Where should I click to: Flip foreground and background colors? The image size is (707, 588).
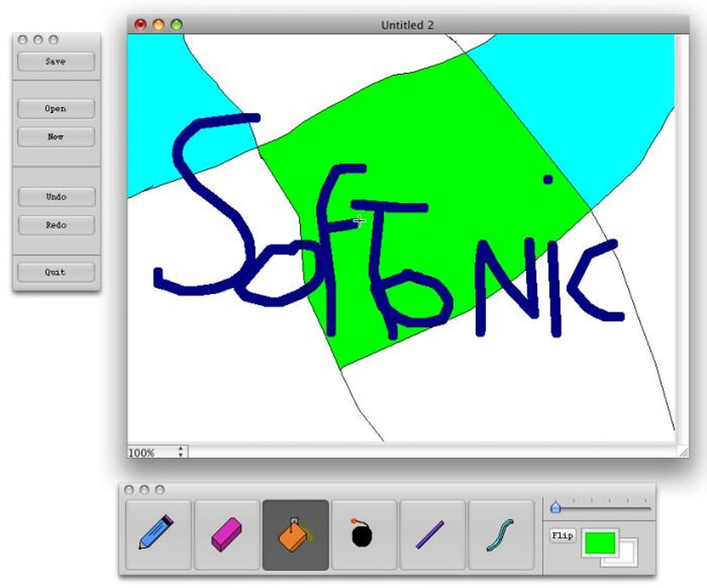point(563,536)
